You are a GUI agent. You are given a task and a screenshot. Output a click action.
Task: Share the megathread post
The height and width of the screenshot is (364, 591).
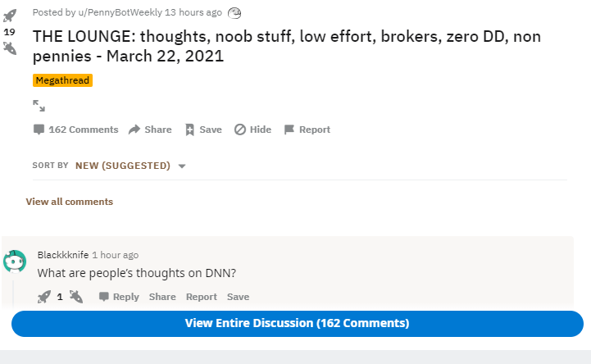coord(150,130)
